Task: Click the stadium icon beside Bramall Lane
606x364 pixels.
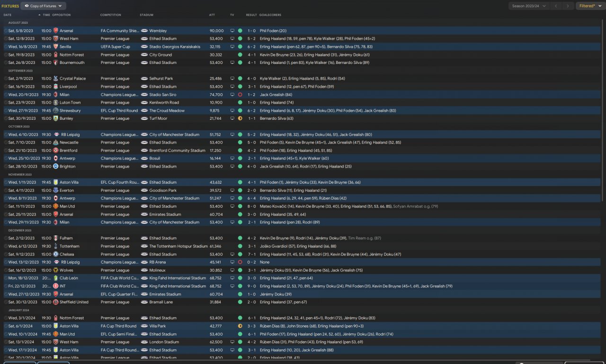Action: 144,302
